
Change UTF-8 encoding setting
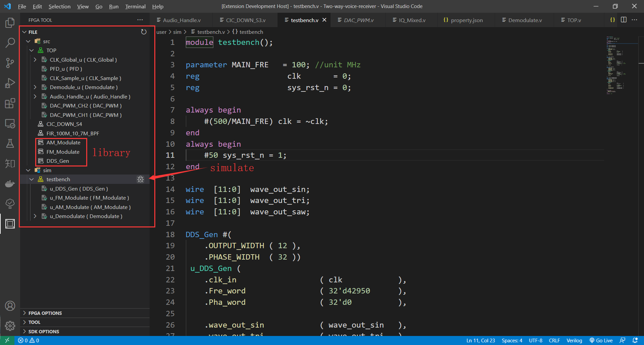(x=536, y=340)
